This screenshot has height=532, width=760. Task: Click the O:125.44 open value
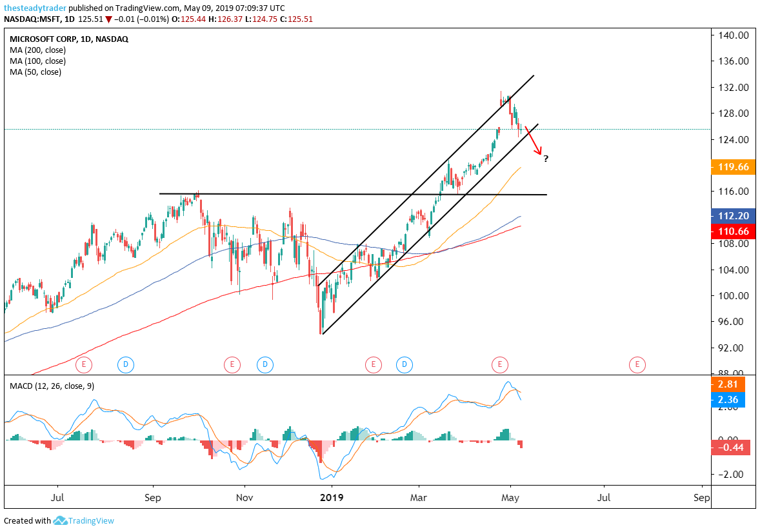click(x=189, y=19)
